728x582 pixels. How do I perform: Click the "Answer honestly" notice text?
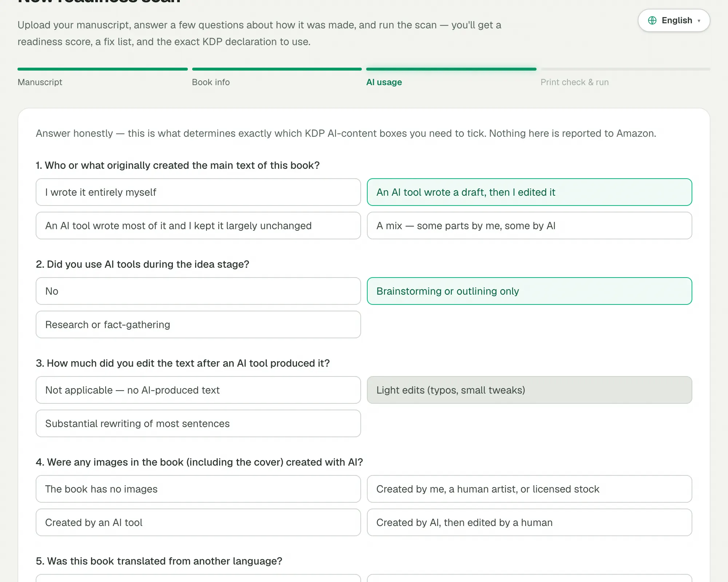coord(346,133)
